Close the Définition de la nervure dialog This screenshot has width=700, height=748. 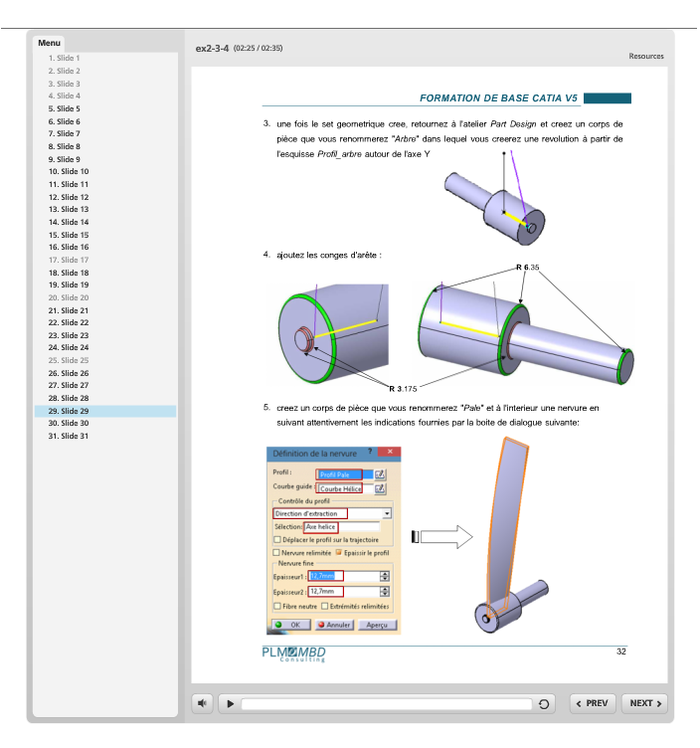(390, 452)
